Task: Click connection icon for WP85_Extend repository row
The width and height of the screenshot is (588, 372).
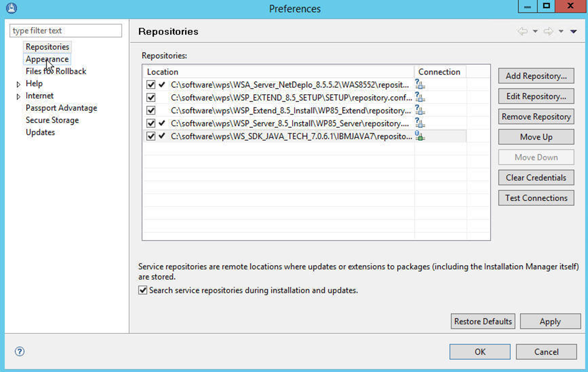Action: coord(420,110)
